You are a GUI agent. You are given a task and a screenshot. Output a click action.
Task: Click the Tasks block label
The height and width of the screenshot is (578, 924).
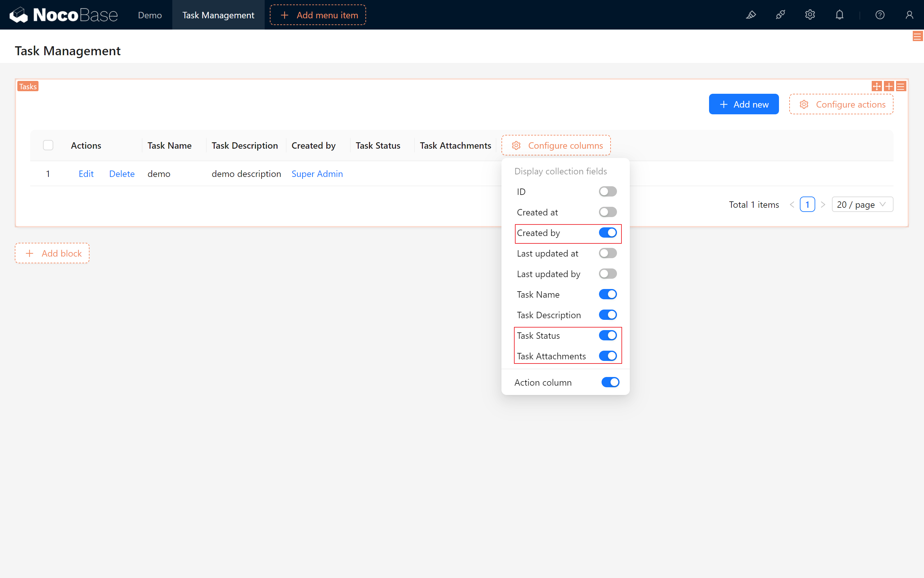pos(28,86)
